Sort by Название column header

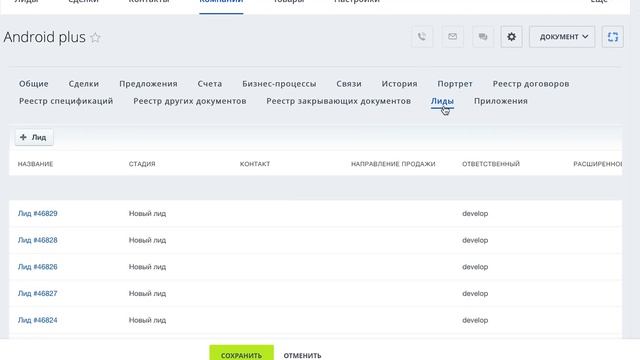36,164
